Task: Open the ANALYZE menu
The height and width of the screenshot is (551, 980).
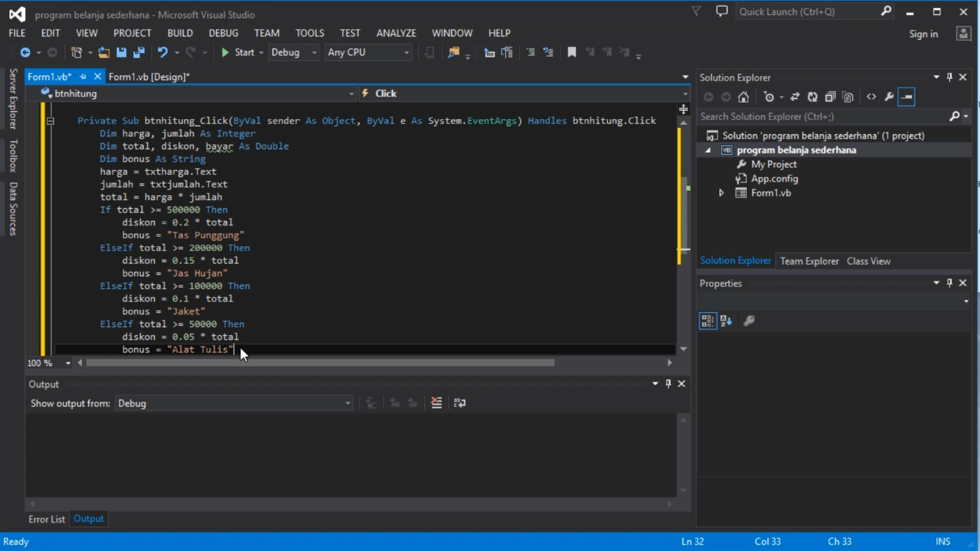Action: (x=396, y=33)
